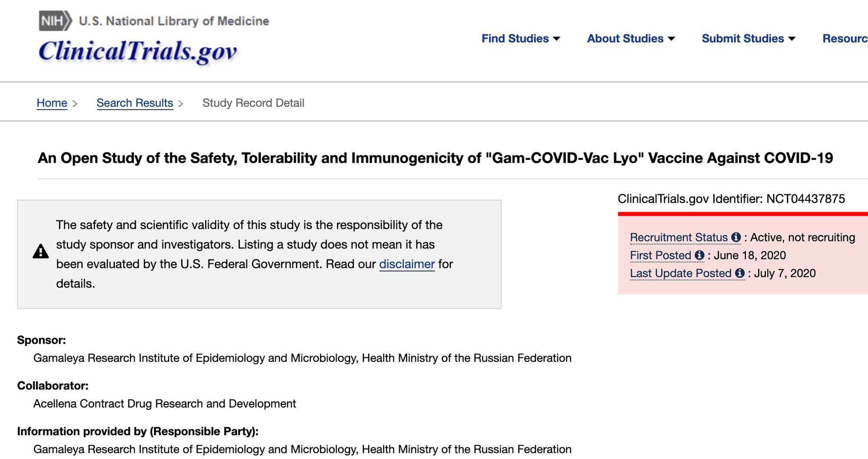Screen dimensions: 868x459
Task: Click info icon beside Last Update Posted
Action: tap(740, 273)
